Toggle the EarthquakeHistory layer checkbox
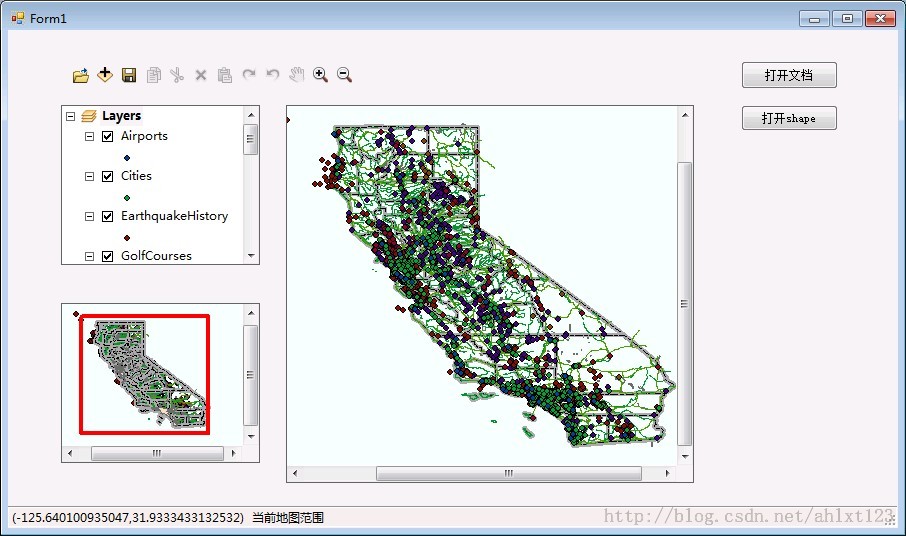 (x=107, y=216)
